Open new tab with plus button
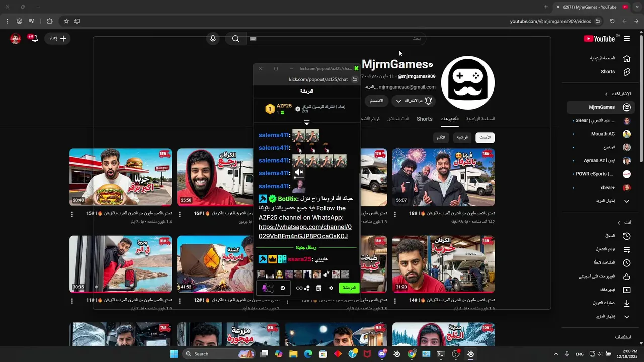This screenshot has width=644, height=362. (x=546, y=7)
